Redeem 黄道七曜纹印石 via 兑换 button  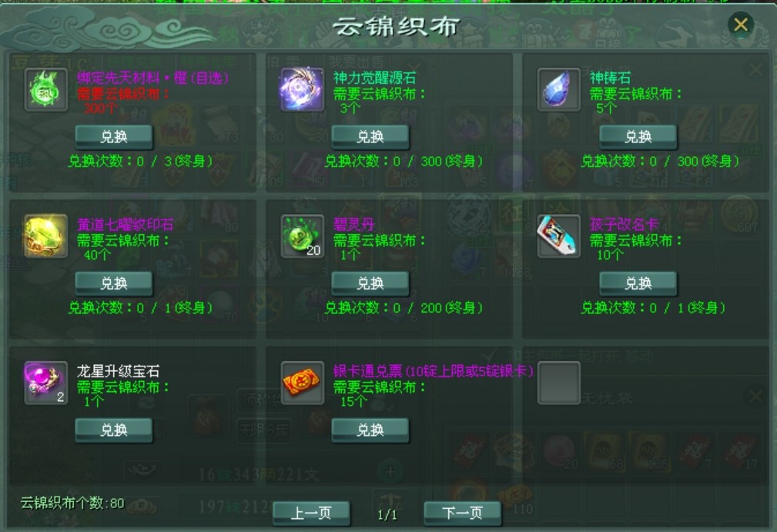[x=114, y=283]
